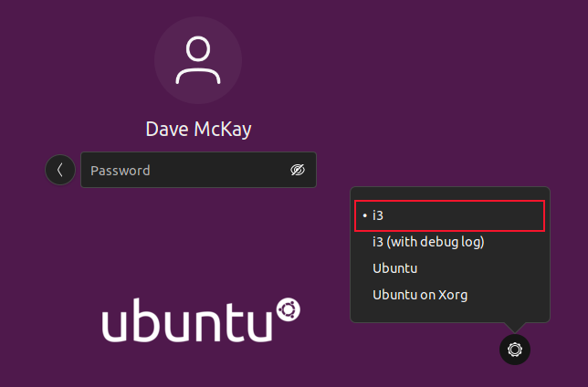588x387 pixels.
Task: Click the ubuntu wordmark text
Action: [x=187, y=323]
